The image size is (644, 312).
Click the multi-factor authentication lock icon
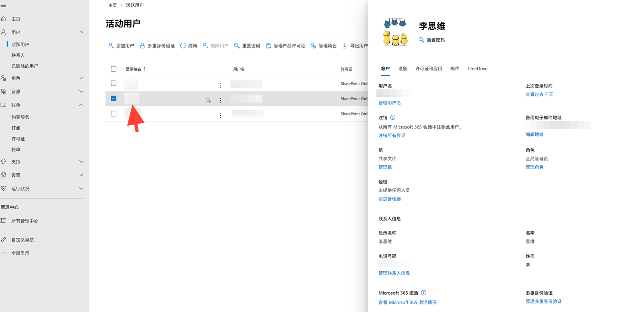[142, 46]
